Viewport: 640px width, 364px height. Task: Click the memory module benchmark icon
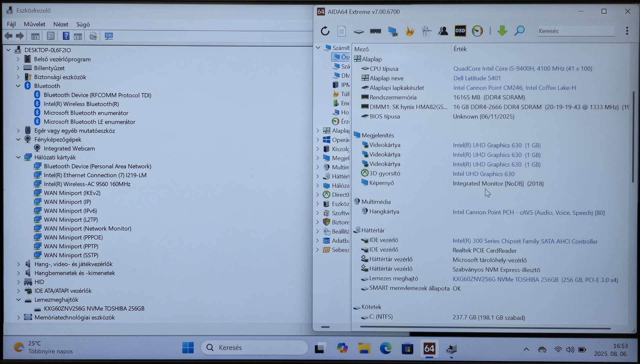pyautogui.click(x=375, y=31)
